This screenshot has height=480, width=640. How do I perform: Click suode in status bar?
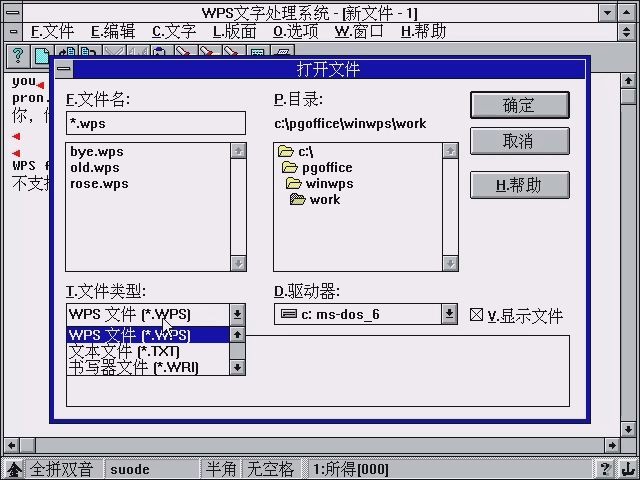tap(130, 469)
